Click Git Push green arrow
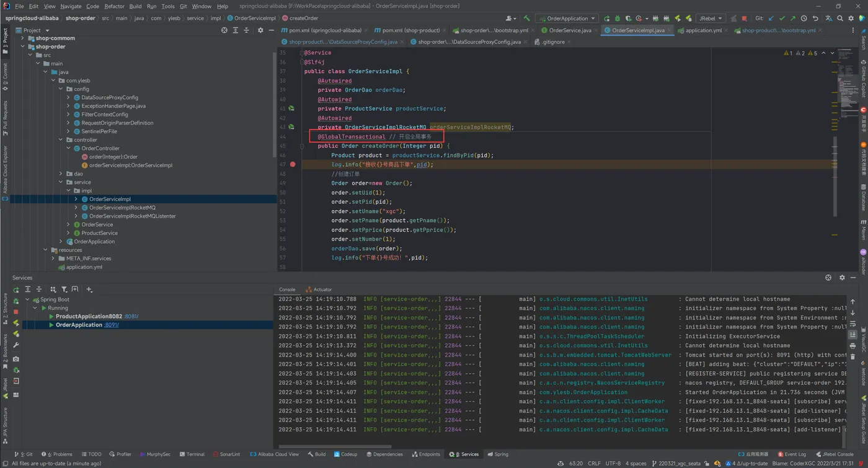This screenshot has width=868, height=468. (793, 19)
